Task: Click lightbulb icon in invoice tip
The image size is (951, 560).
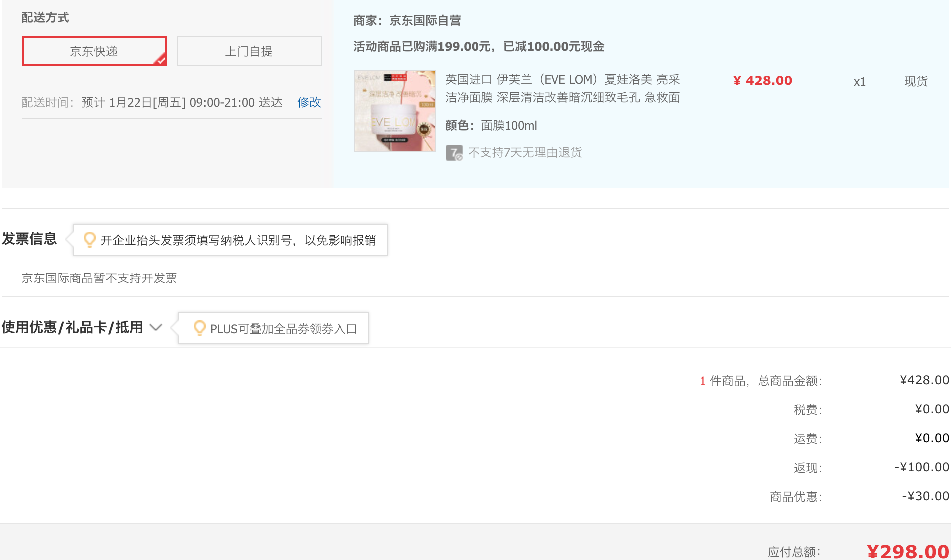Action: pyautogui.click(x=89, y=240)
